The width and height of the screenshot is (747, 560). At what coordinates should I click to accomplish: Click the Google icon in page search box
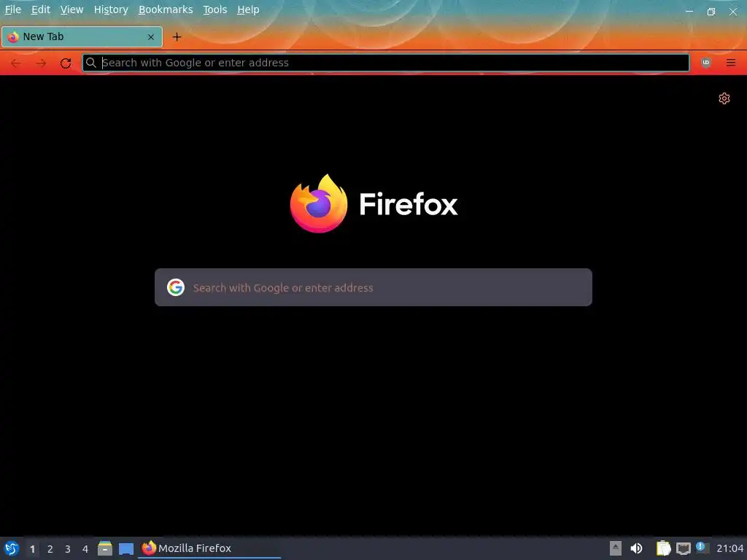pos(176,287)
